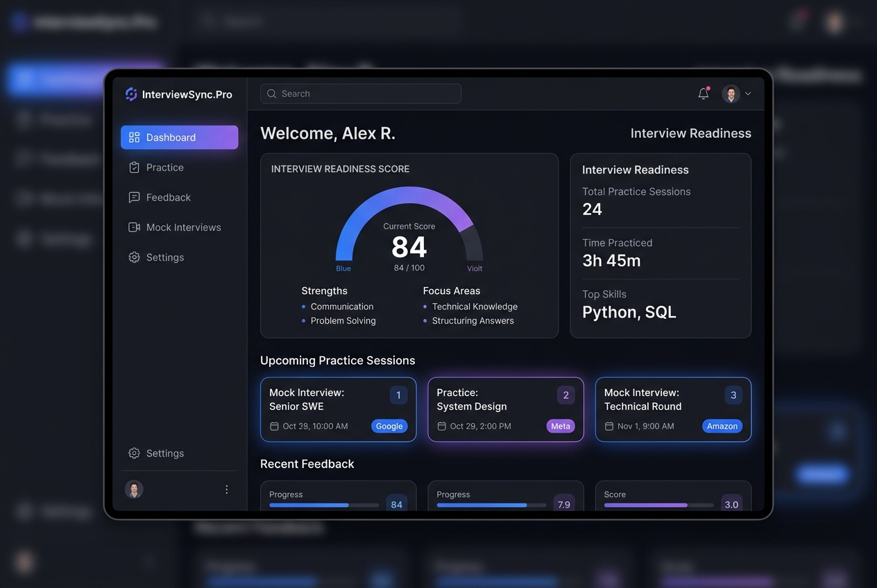Viewport: 877px width, 588px height.
Task: Click the calendar icon beside Oct 28, 10:00 AM
Action: (x=274, y=426)
